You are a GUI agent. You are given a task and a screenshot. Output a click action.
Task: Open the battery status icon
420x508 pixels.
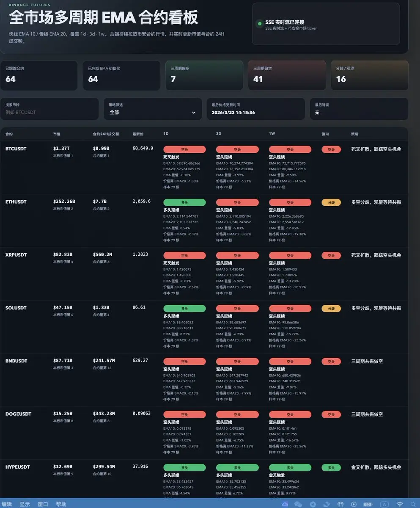(x=368, y=504)
